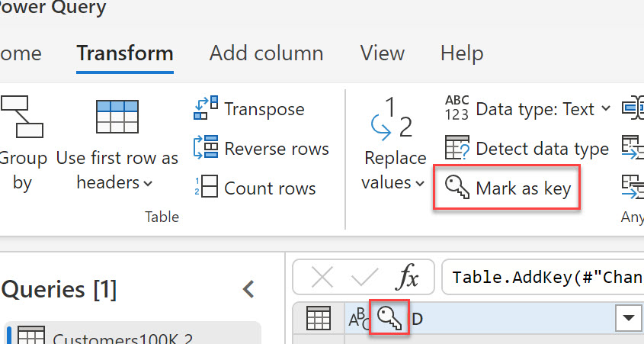
Task: Open the Help tab
Action: point(463,53)
